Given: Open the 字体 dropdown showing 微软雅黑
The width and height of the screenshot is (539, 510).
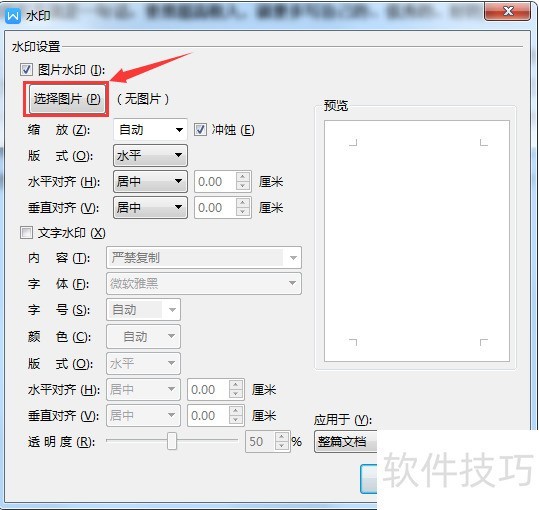Looking at the screenshot, I should click(x=204, y=284).
